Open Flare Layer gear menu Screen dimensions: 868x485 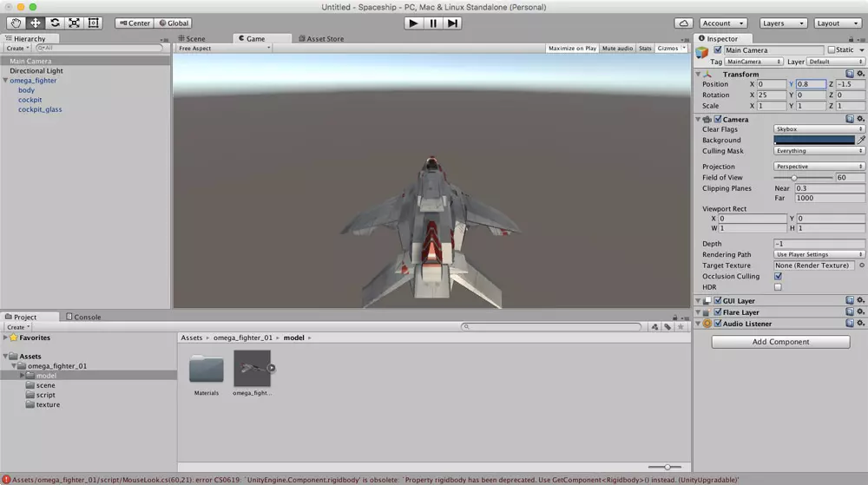click(860, 311)
